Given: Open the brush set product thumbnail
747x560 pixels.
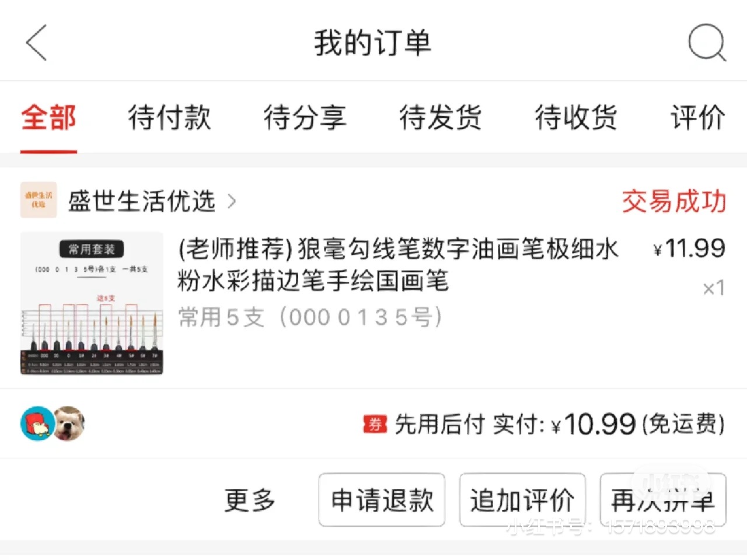Looking at the screenshot, I should tap(92, 303).
